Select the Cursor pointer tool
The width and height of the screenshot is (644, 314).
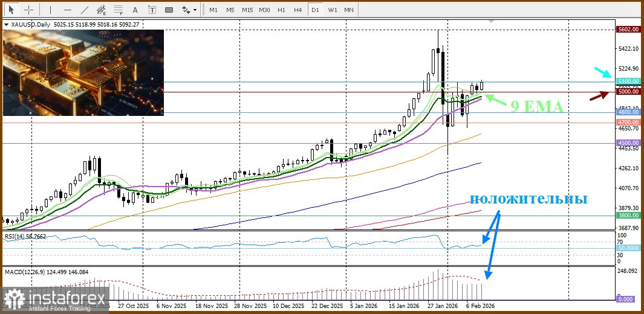point(11,10)
